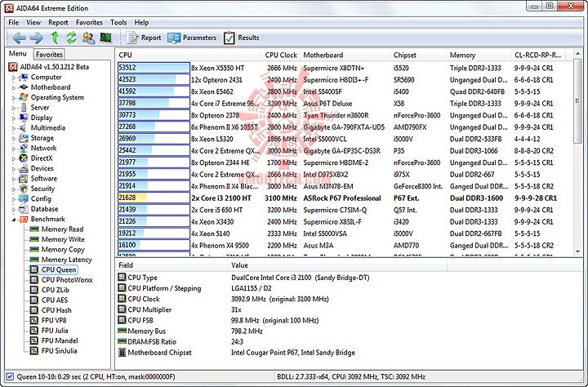Open the Report toolbar button
Viewport: 588px width, 387px height.
[144, 38]
